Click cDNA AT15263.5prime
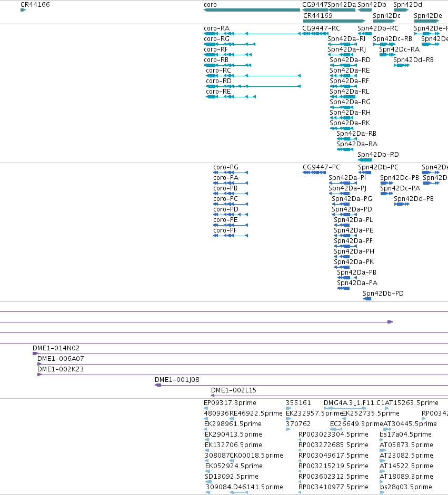The height and width of the screenshot is (495, 448). 412,403
